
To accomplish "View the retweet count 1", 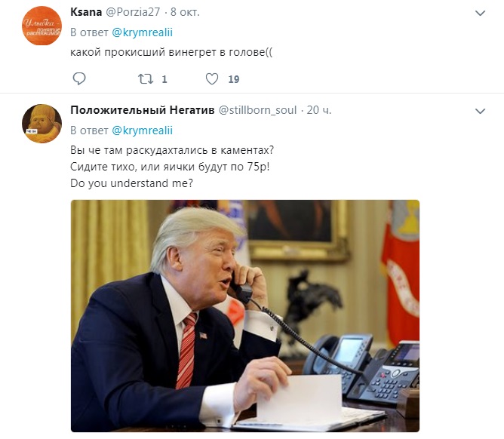I will coord(164,79).
